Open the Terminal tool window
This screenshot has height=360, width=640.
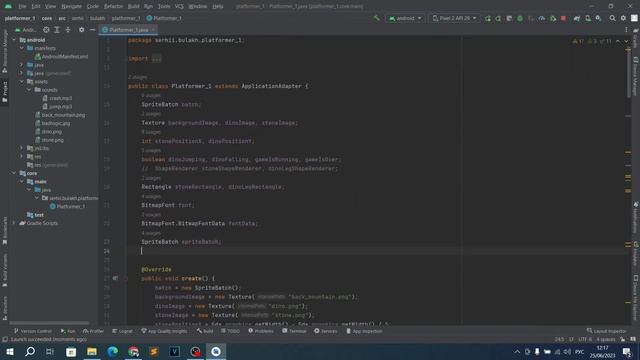(294, 331)
